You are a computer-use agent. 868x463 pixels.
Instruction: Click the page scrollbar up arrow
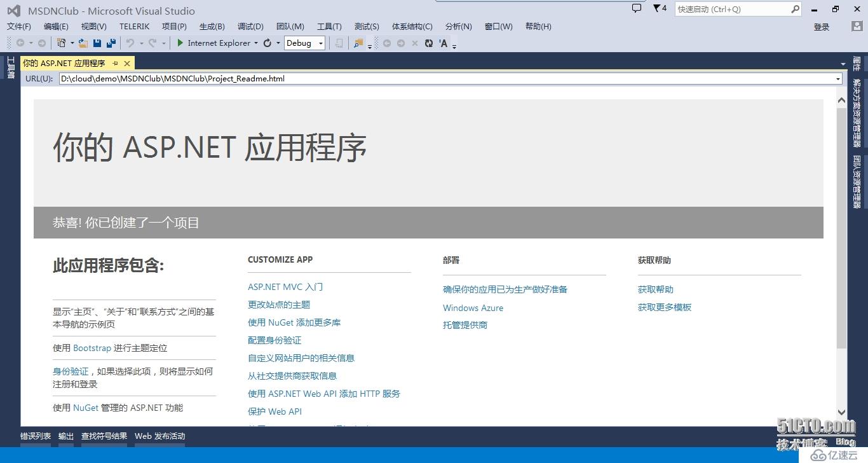(x=841, y=100)
